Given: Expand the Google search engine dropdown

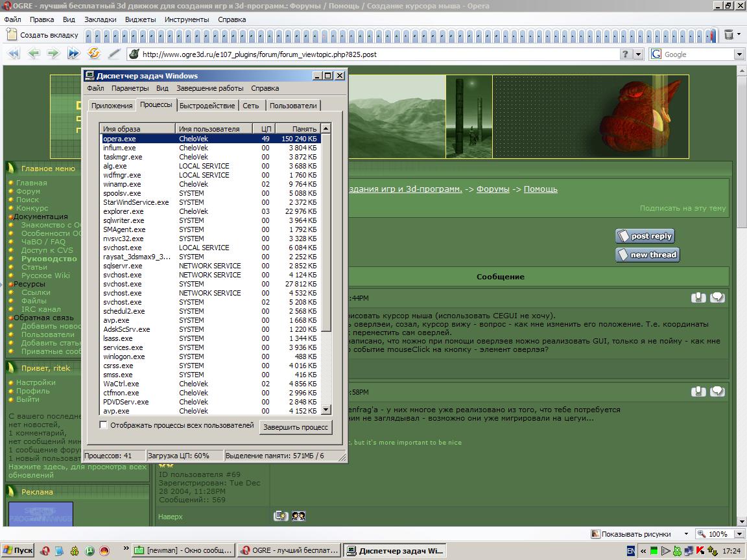Looking at the screenshot, I should (739, 54).
